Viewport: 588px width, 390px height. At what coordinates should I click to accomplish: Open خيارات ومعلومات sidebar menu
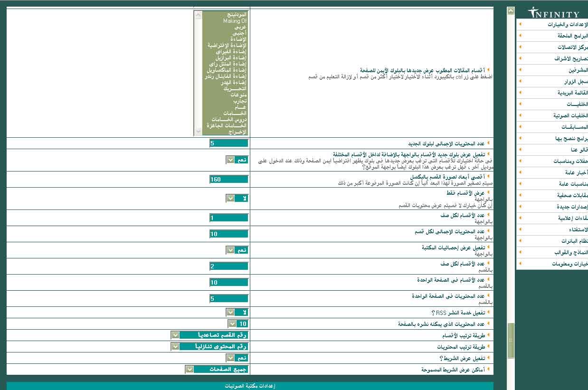552,264
